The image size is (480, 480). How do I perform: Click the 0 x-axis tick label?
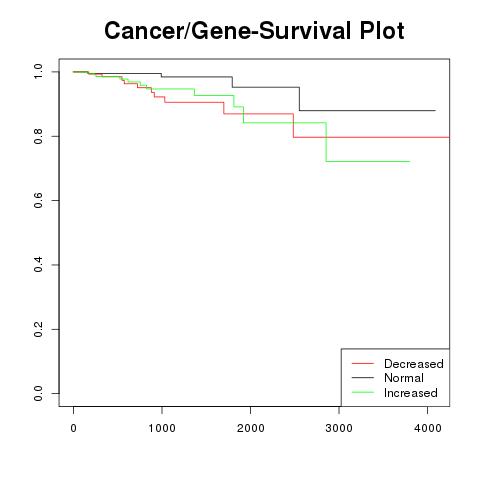pos(73,428)
